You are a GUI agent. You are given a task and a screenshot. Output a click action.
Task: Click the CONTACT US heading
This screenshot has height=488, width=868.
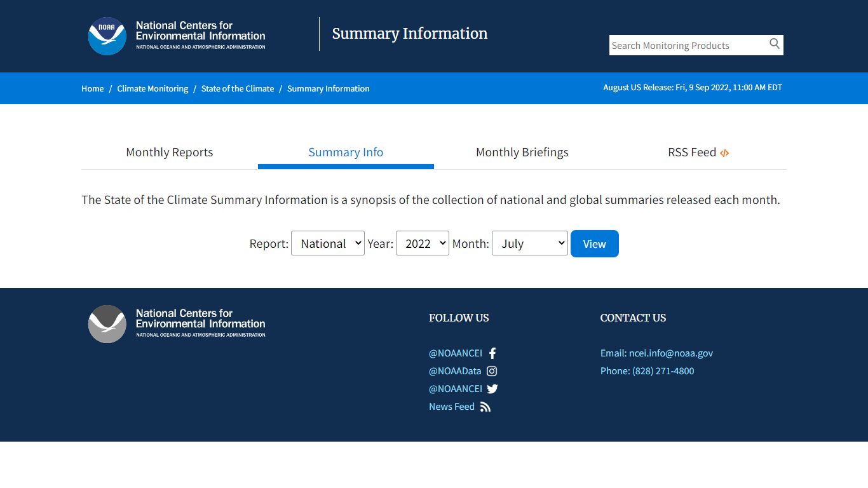tap(634, 318)
